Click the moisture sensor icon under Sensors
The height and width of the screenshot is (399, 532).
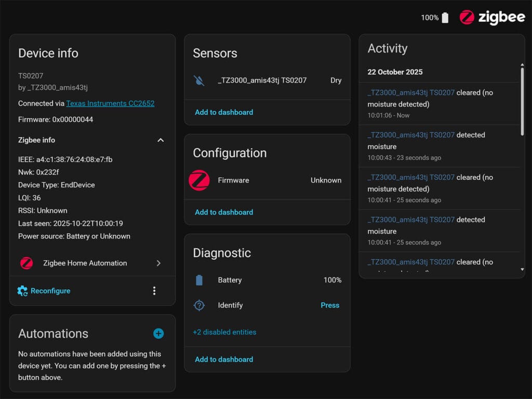pyautogui.click(x=199, y=81)
